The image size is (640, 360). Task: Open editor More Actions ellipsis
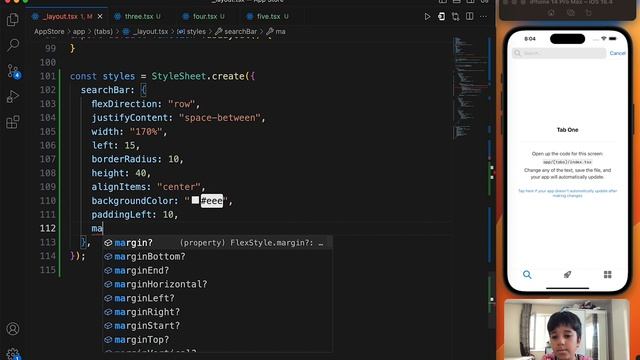click(x=483, y=17)
